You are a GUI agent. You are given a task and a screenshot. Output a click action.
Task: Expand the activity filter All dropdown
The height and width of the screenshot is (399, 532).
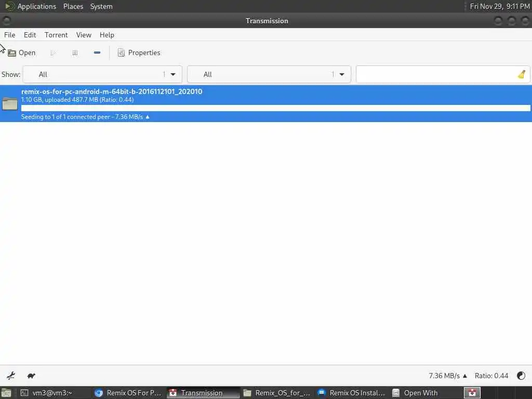pos(102,74)
